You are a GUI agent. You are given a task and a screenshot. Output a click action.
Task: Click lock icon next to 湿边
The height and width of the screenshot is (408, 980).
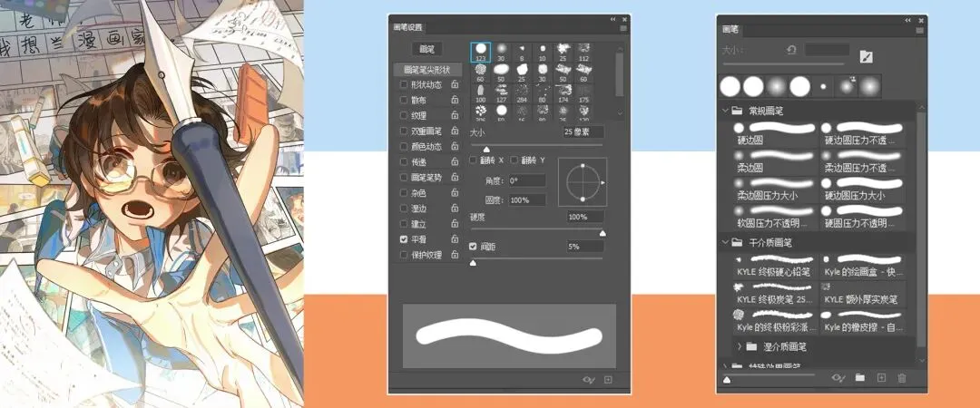(455, 208)
